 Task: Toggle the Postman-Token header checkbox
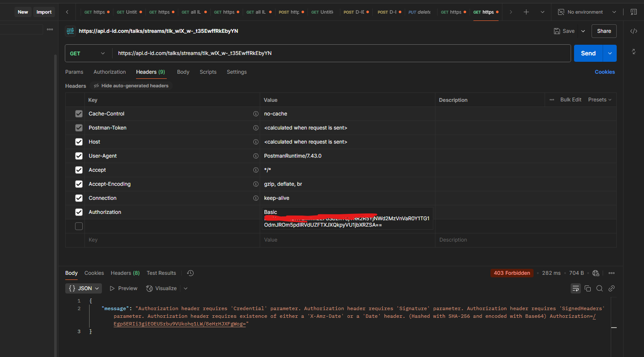pos(79,128)
